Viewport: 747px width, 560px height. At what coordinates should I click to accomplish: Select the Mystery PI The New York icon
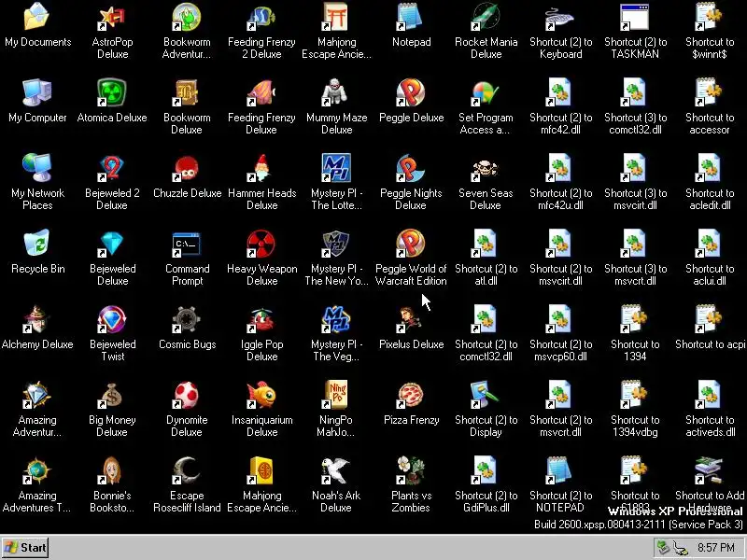pyautogui.click(x=336, y=244)
